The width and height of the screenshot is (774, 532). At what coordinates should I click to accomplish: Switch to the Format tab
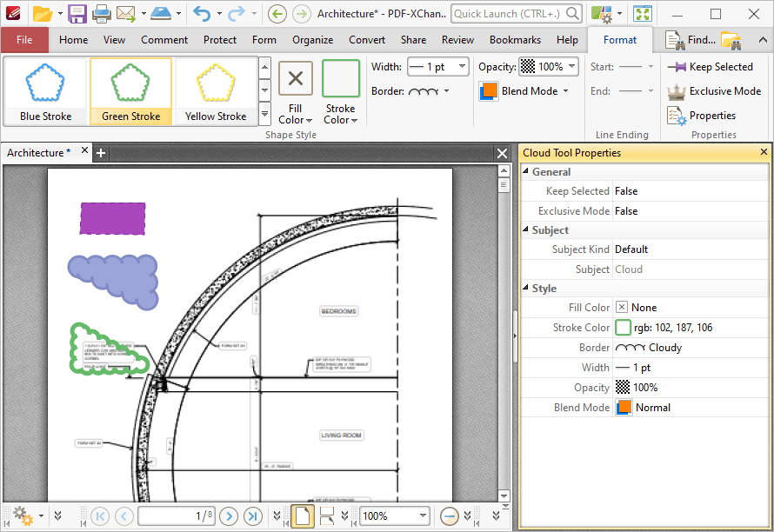pos(620,40)
